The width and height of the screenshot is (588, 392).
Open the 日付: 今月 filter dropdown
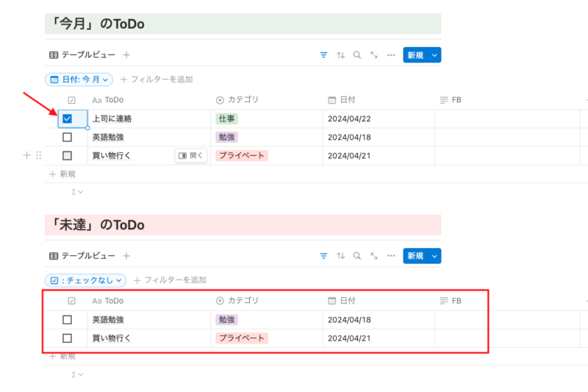pyautogui.click(x=79, y=79)
